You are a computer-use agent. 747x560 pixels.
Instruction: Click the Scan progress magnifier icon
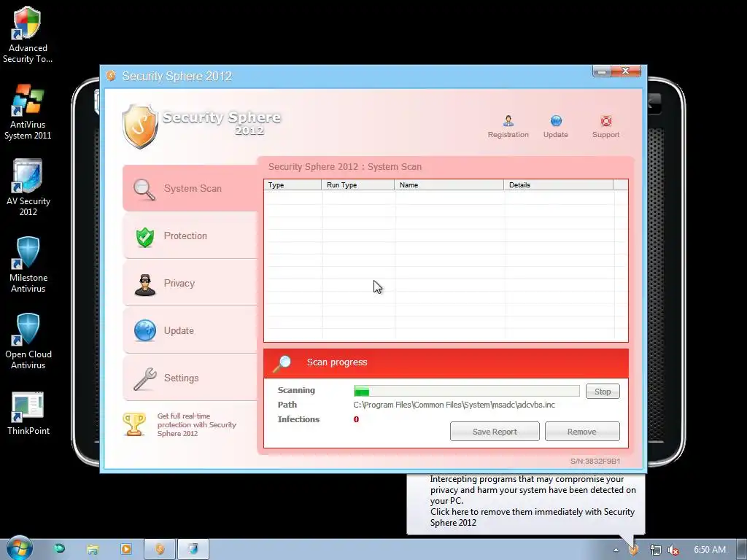point(282,363)
